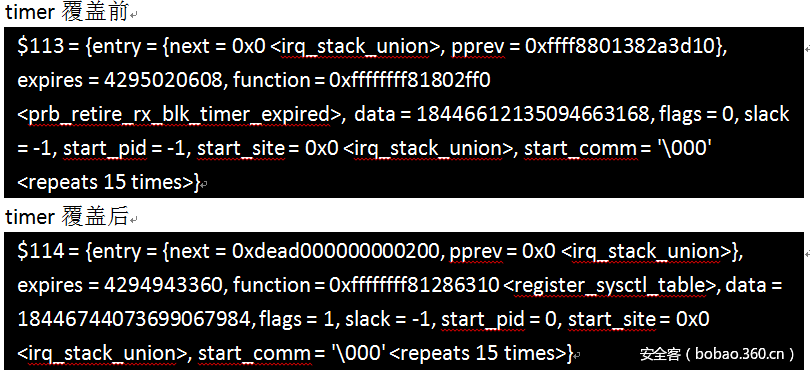The image size is (810, 373).
Task: Click the value 0xdead000000000200
Action: [338, 251]
